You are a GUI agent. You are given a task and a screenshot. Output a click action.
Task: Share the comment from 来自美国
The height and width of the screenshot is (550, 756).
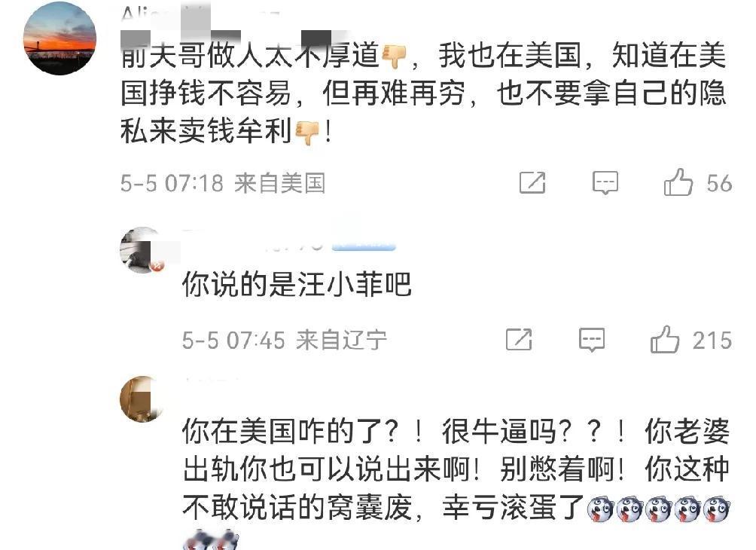(x=532, y=183)
